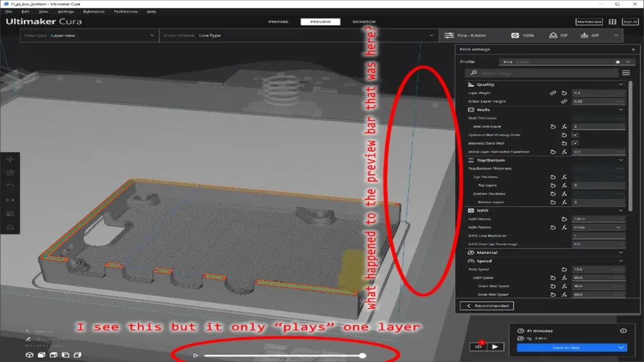
Task: Click the Wall Line Count input field
Action: tap(599, 127)
